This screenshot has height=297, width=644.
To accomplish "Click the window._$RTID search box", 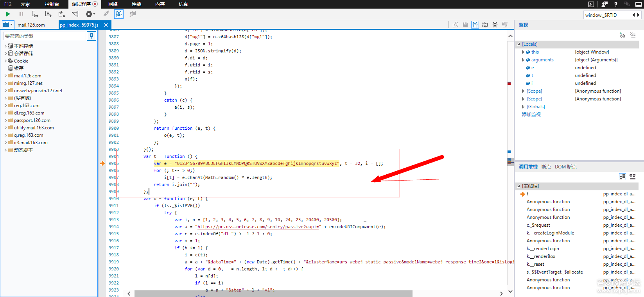I will (x=607, y=15).
